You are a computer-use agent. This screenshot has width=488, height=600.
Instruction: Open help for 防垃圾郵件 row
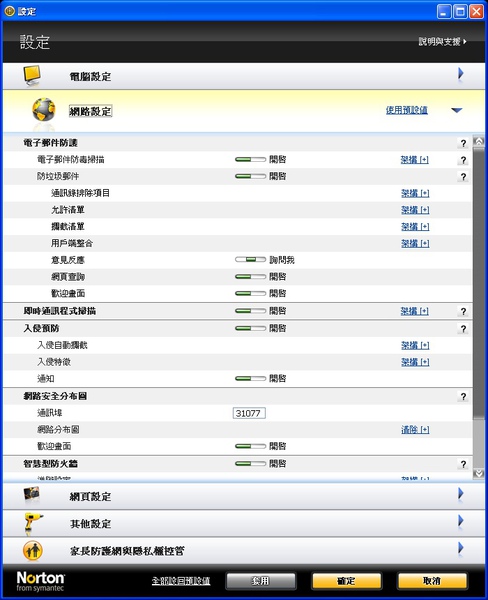[463, 177]
